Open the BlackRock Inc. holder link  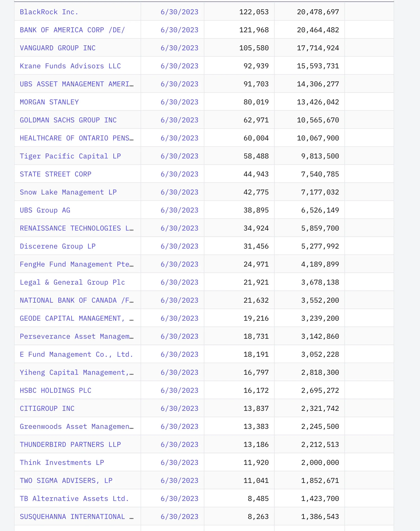(x=49, y=12)
